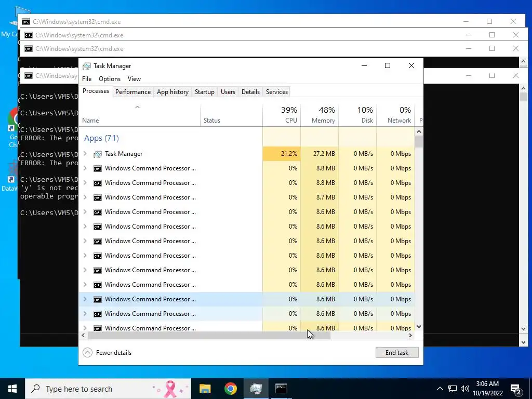Collapse view with the Fewer details chevron
Image resolution: width=532 pixels, height=399 pixels.
[x=87, y=353]
